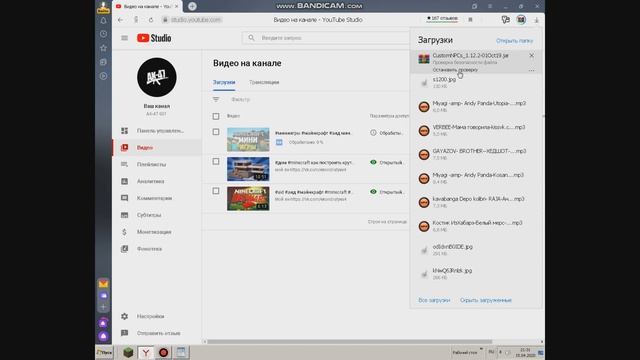Click the filter icon above the video list
This screenshot has width=640, height=360.
click(x=216, y=99)
